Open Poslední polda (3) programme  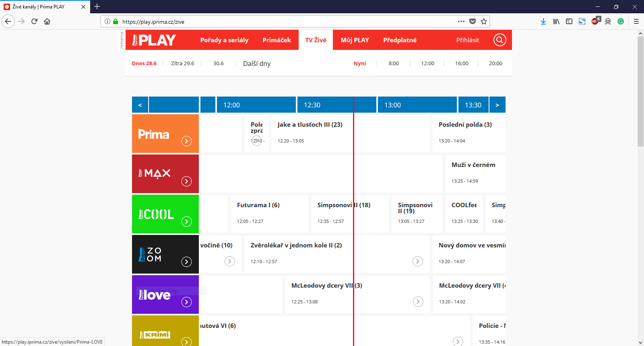pos(469,134)
